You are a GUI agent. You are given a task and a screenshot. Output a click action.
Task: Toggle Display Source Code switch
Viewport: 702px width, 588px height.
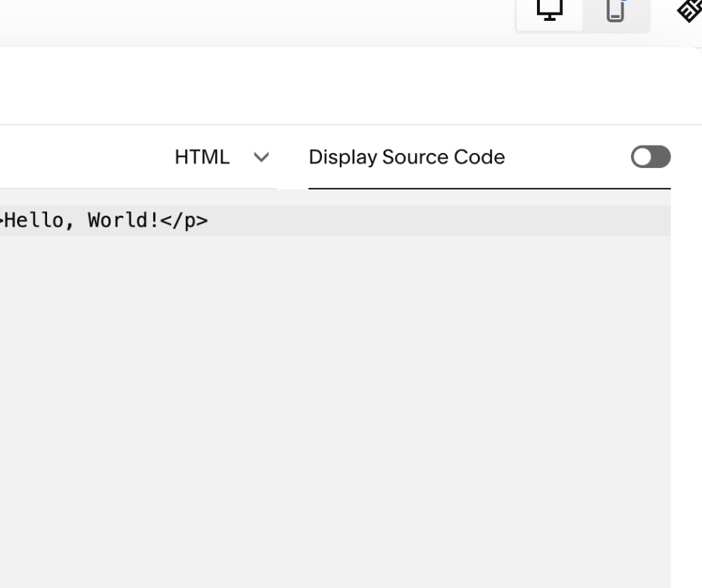pyautogui.click(x=650, y=157)
